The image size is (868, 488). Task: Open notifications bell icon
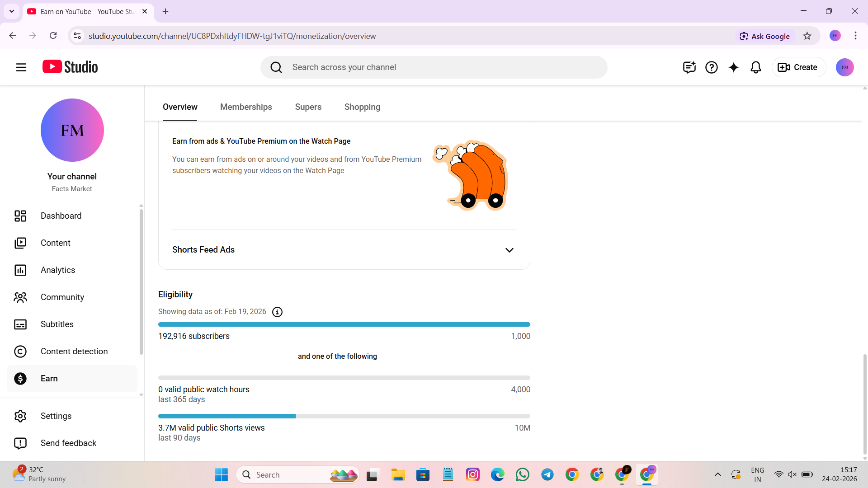click(755, 67)
